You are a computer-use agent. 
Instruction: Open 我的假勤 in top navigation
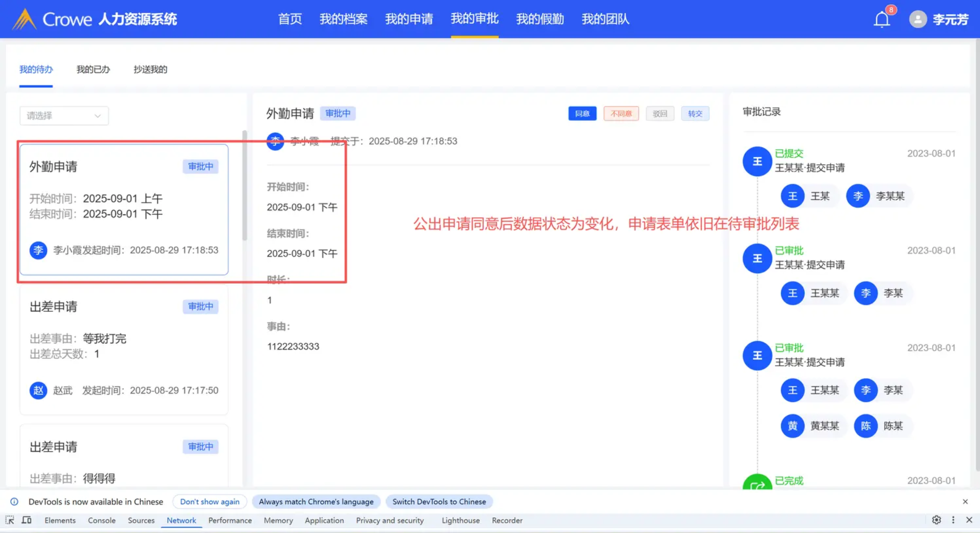(x=540, y=19)
